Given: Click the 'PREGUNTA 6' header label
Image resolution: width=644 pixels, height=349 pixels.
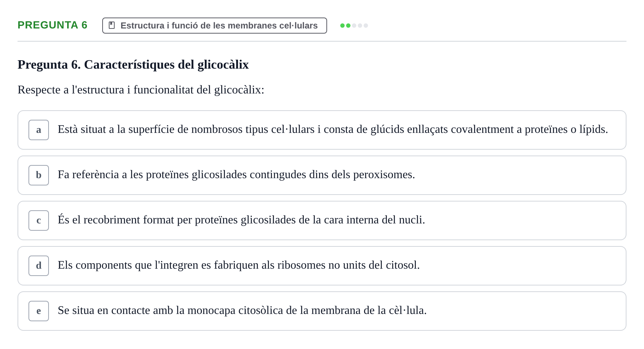Looking at the screenshot, I should 53,25.
